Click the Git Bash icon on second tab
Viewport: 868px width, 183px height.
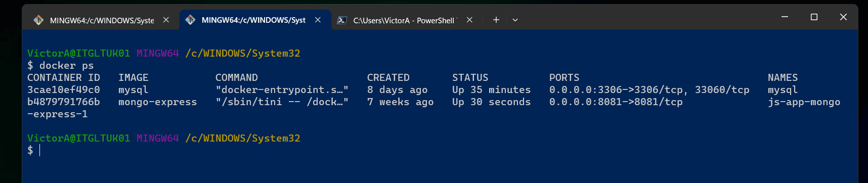tap(190, 20)
